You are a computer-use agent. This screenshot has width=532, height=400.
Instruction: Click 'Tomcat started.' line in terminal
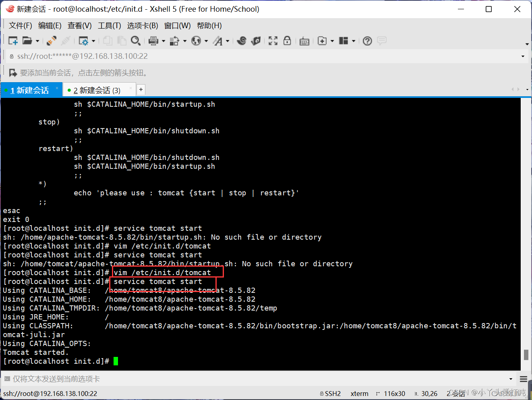[36, 352]
